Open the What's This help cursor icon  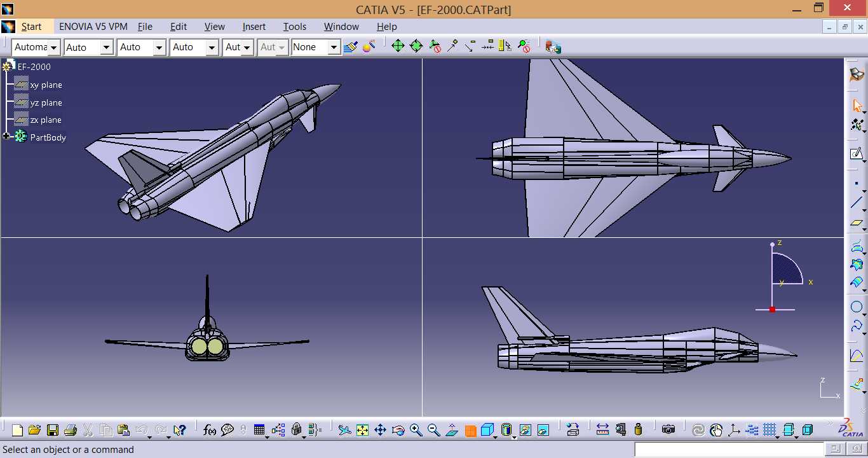pos(179,431)
